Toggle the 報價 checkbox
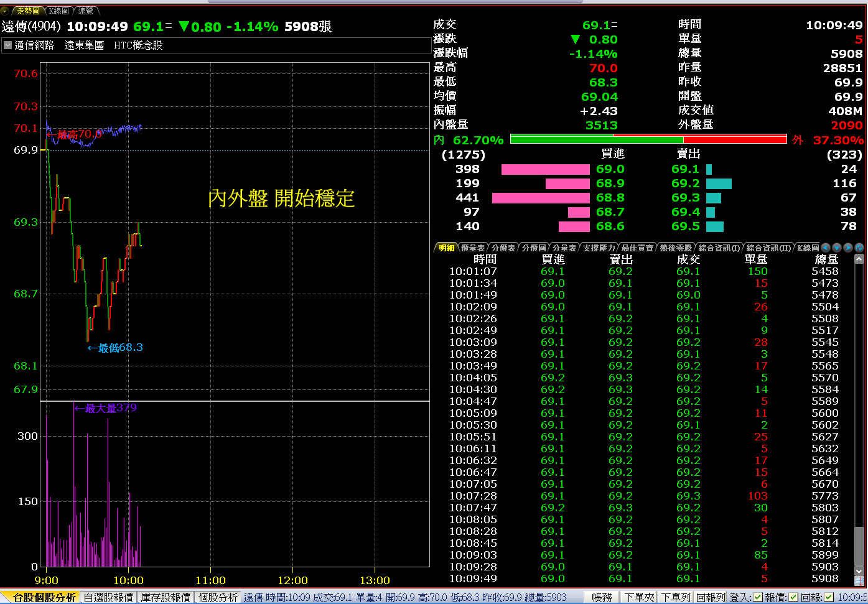 tap(793, 597)
